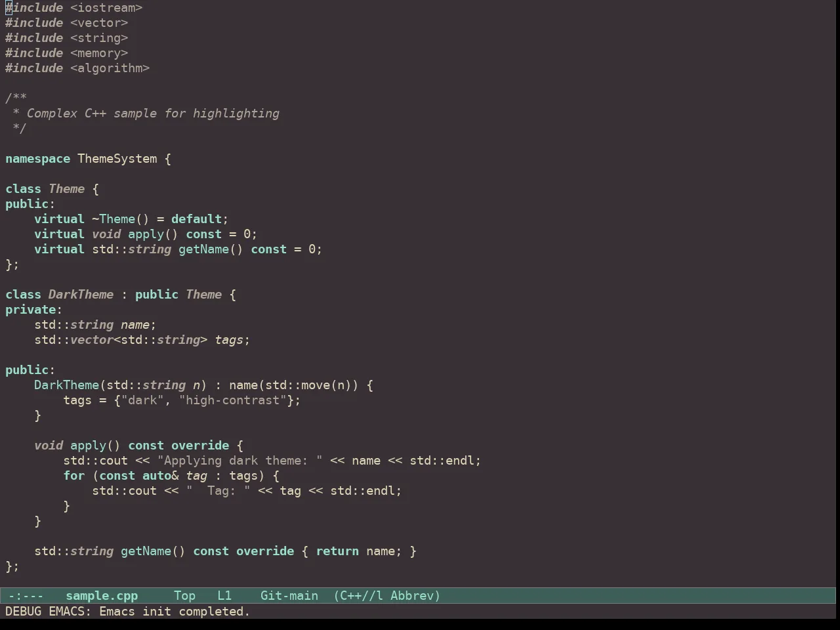Click 'std::string name;' member line

(95, 325)
